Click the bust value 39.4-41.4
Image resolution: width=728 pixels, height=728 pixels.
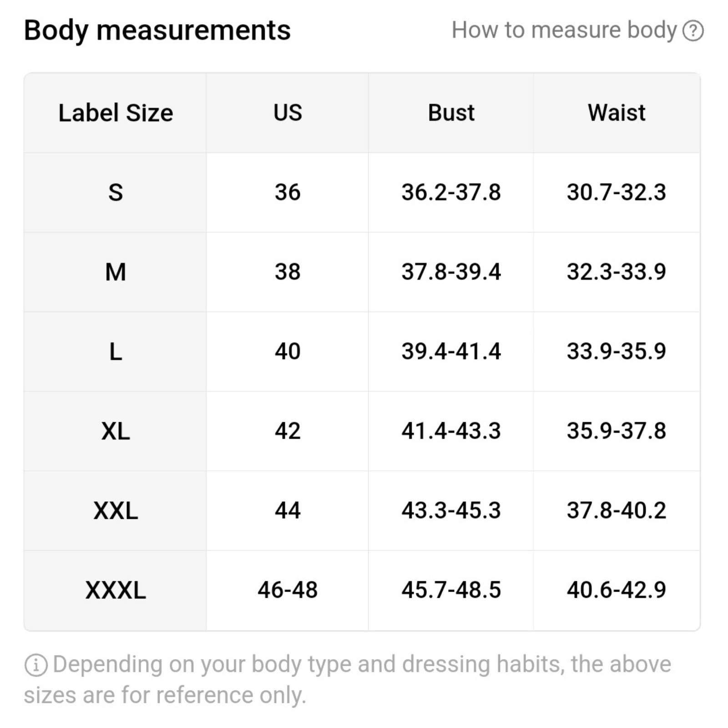click(451, 352)
